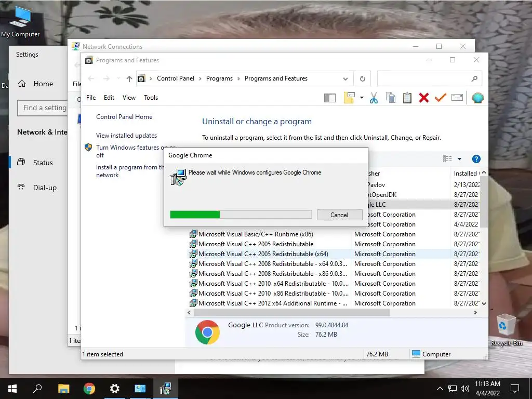The image size is (532, 399).
Task: Click the Google Chrome logo in details pane
Action: [x=207, y=332]
